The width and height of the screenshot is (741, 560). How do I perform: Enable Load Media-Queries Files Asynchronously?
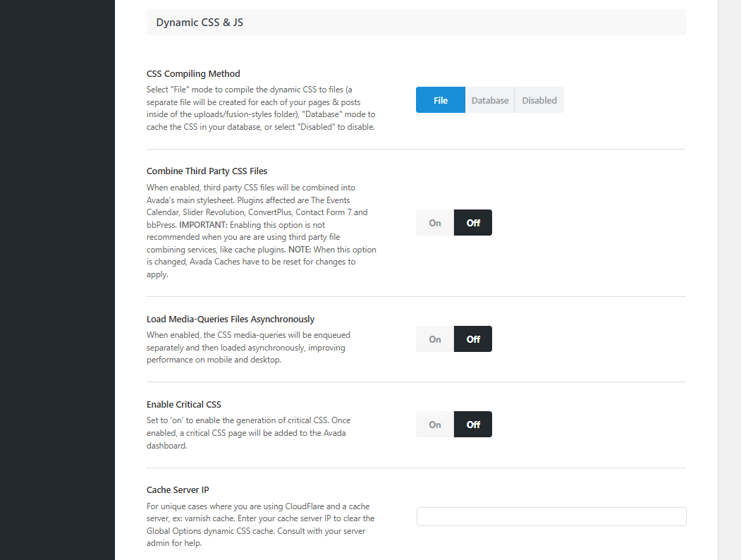(435, 339)
